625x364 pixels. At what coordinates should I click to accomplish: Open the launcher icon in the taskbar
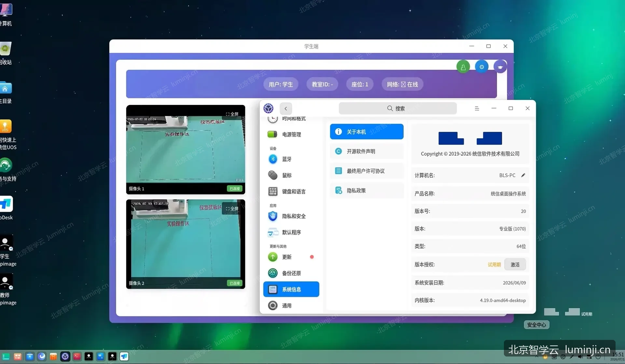click(x=6, y=357)
